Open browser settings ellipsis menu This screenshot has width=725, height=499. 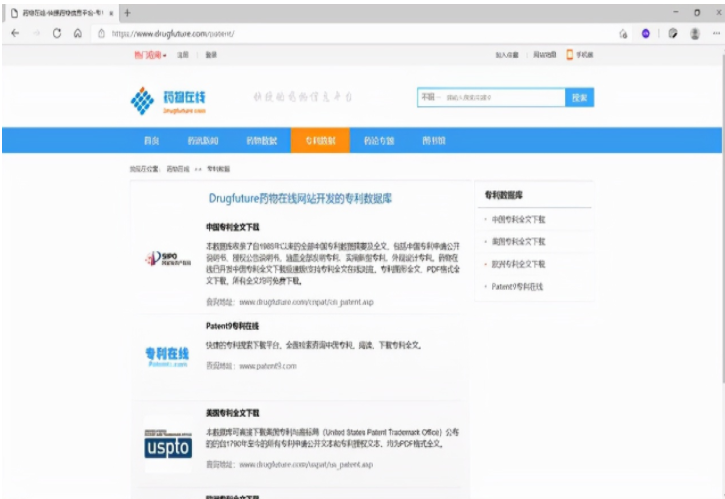(714, 33)
